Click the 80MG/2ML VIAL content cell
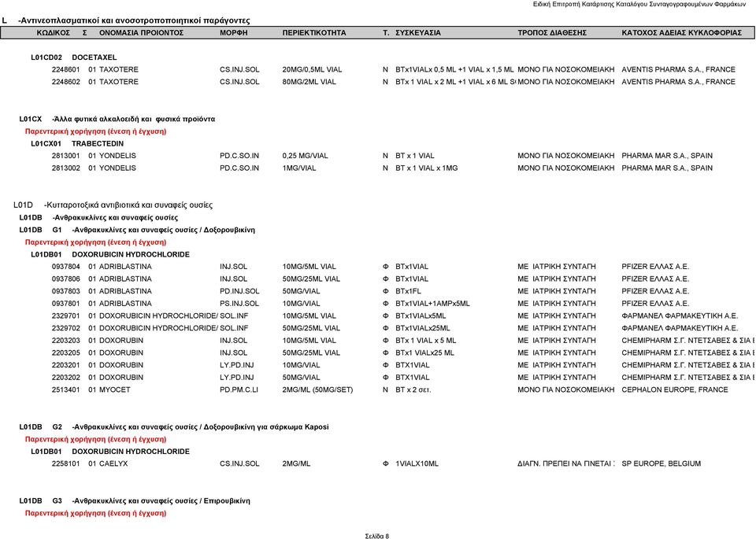The width and height of the screenshot is (756, 539). pyautogui.click(x=309, y=82)
